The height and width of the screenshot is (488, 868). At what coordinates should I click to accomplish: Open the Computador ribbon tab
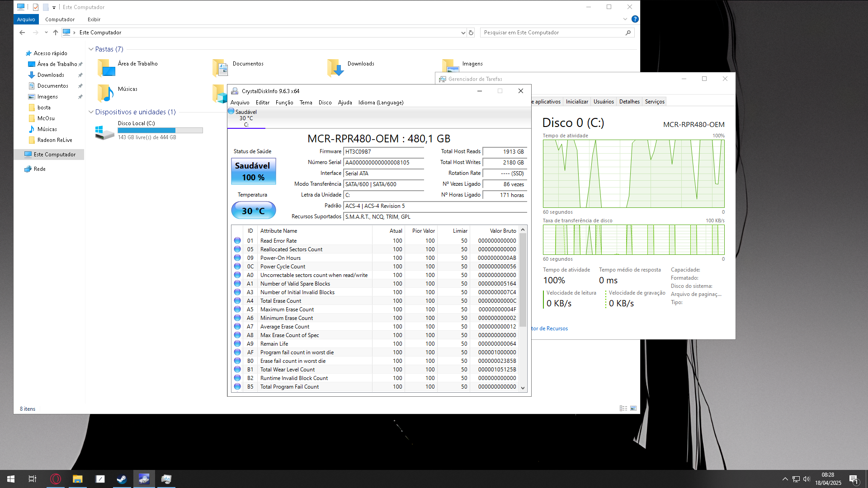pyautogui.click(x=60, y=19)
